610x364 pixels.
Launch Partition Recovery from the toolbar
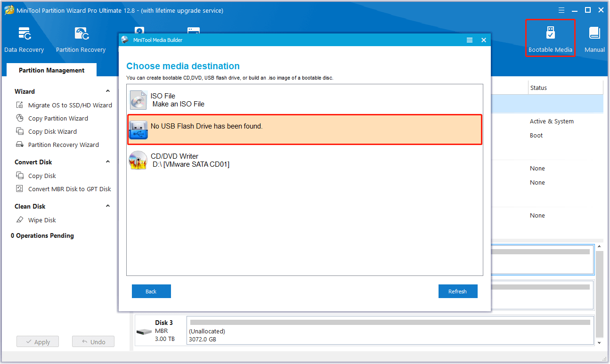click(81, 40)
